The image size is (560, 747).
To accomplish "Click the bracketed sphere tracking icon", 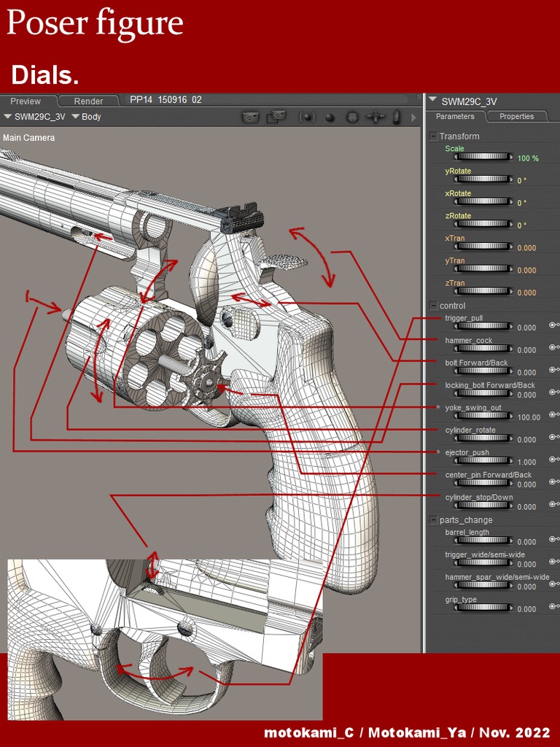I will coord(307,117).
